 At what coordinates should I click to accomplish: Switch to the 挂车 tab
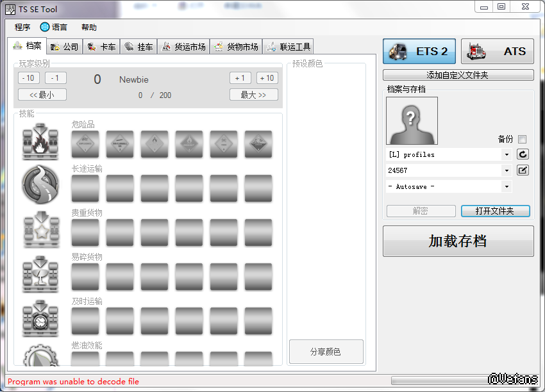tap(138, 47)
